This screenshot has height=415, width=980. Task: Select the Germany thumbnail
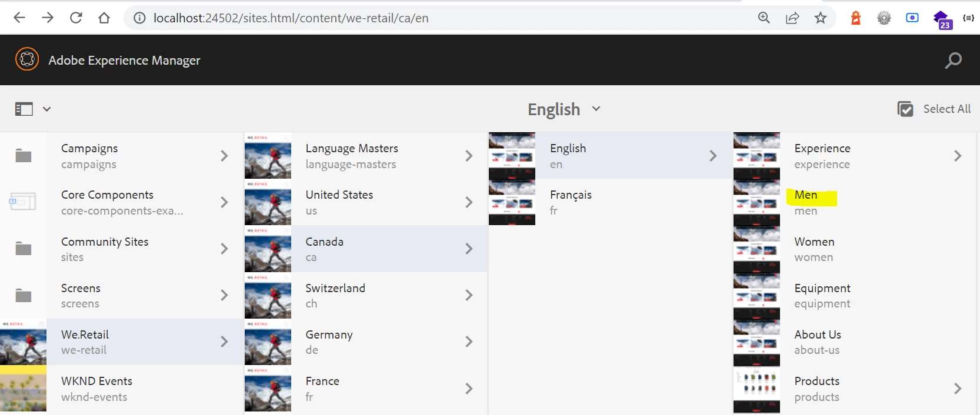(268, 342)
